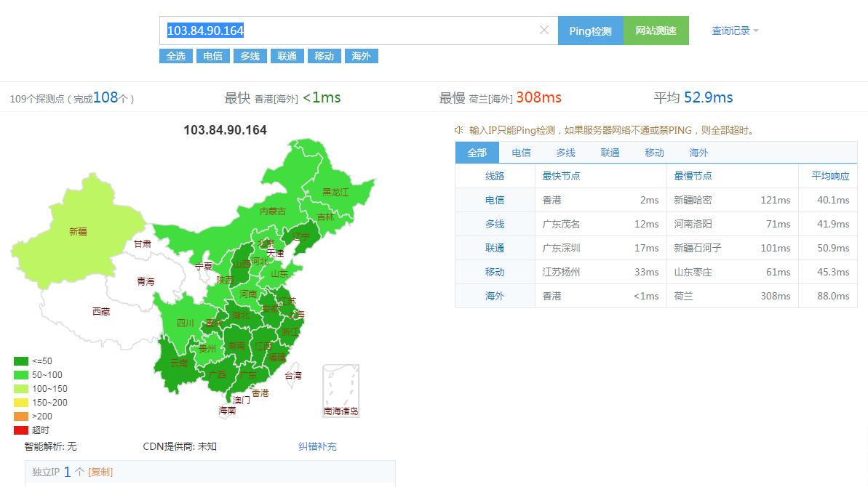The height and width of the screenshot is (487, 868).
Task: Click inside the IP address input field
Action: [327, 30]
